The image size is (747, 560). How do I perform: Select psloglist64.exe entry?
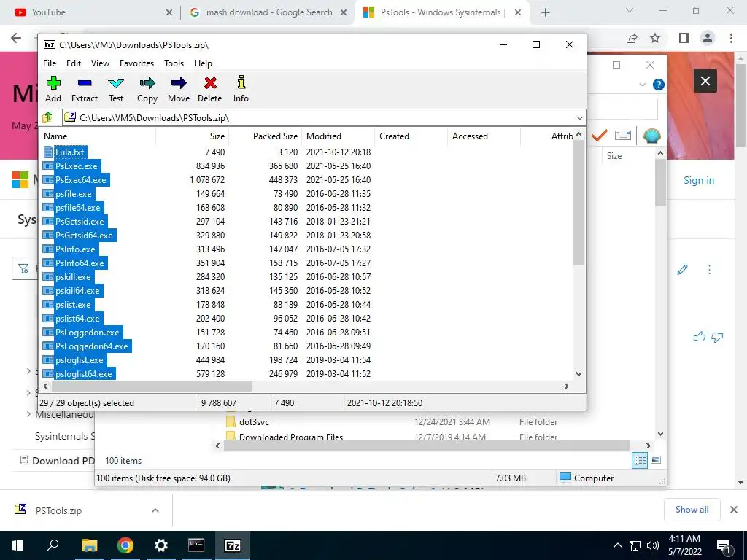[x=84, y=374]
